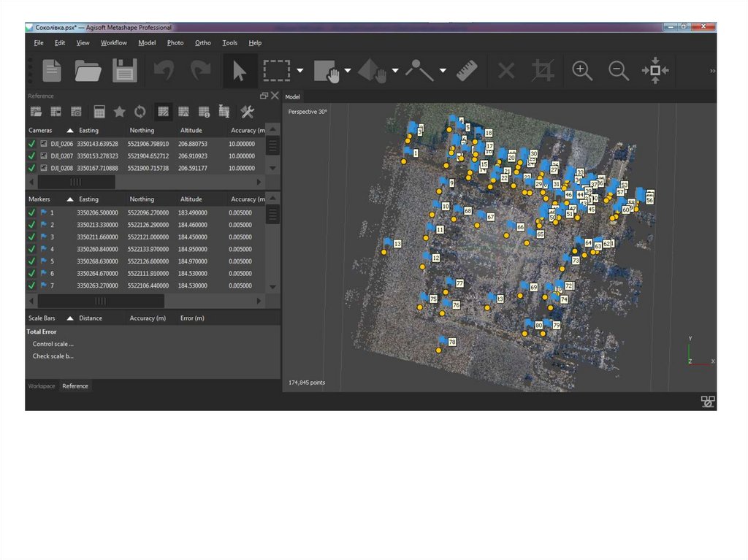Open the Workflow menu
The height and width of the screenshot is (560, 748).
click(113, 43)
